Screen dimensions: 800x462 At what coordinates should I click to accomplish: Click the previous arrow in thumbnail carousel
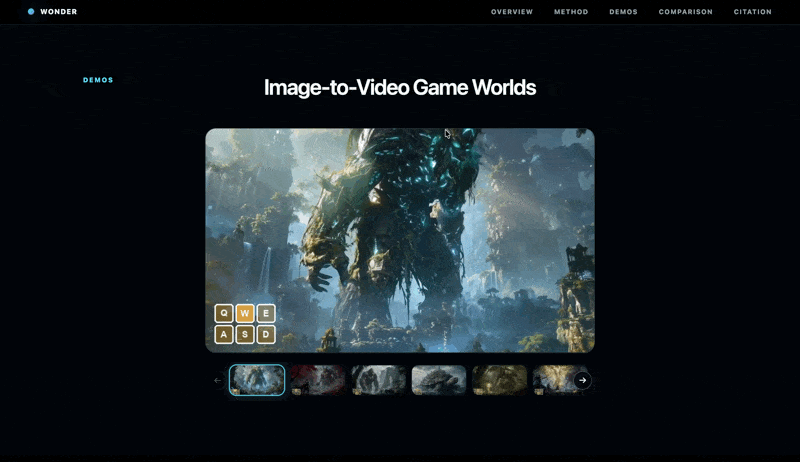tap(217, 380)
